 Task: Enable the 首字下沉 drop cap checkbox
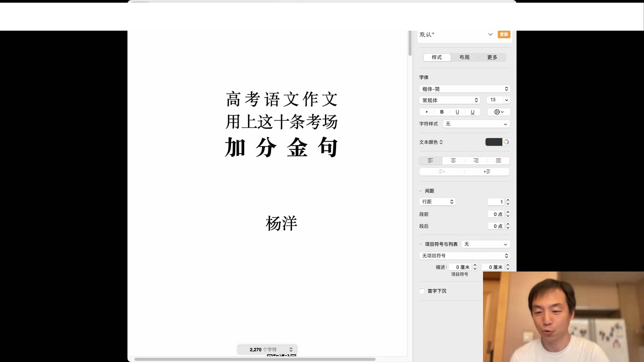[422, 291]
